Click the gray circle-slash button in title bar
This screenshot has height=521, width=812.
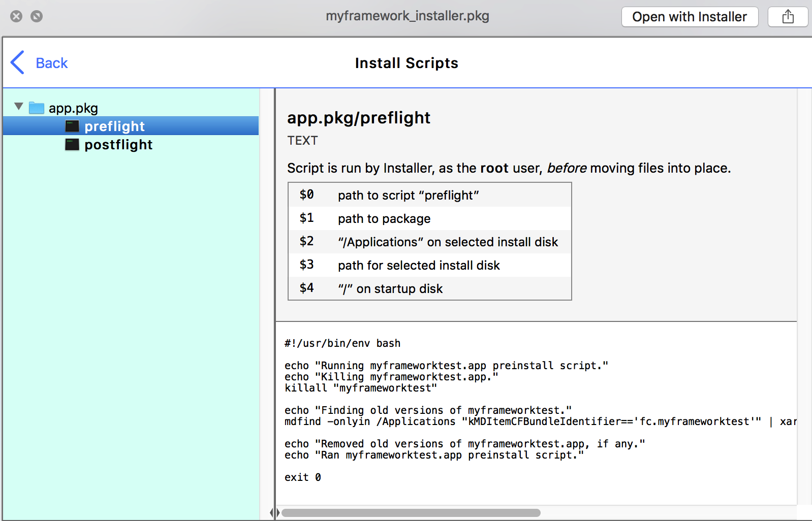point(37,16)
